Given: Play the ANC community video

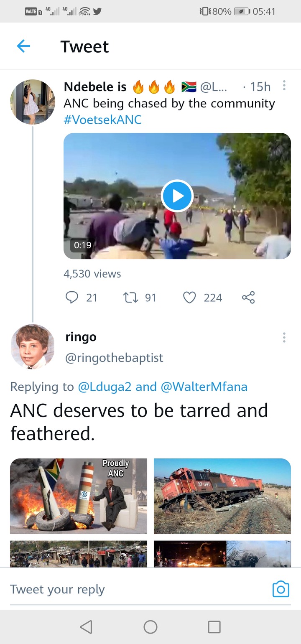Looking at the screenshot, I should [x=177, y=196].
